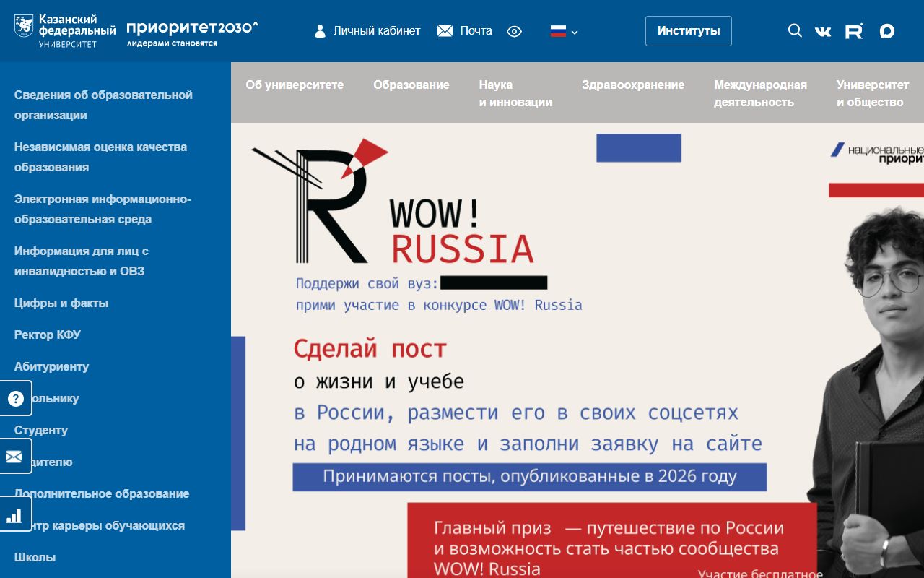Click the floating bar chart statistics icon
This screenshot has height=578, width=924.
[x=14, y=514]
